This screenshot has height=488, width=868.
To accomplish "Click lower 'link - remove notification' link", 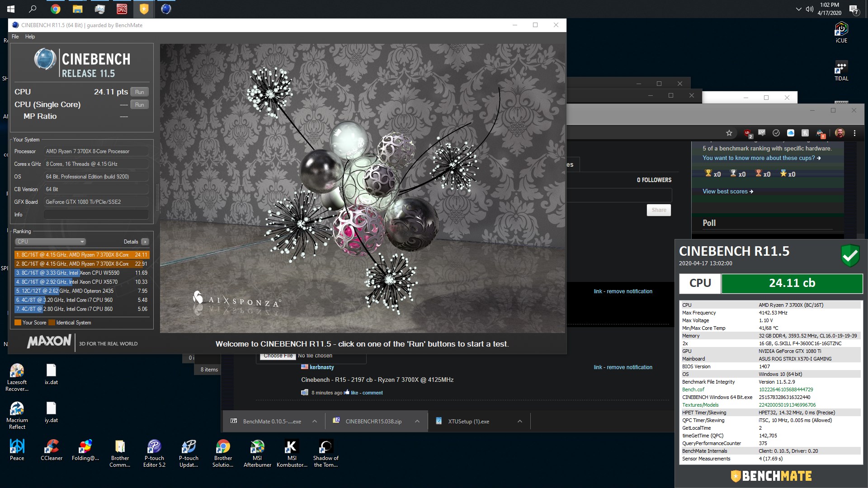I will [x=623, y=367].
